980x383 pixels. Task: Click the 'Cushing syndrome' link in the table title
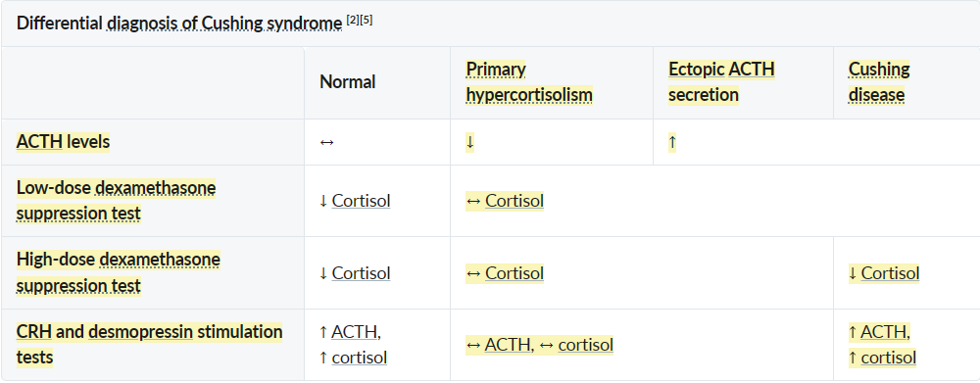pos(271,24)
